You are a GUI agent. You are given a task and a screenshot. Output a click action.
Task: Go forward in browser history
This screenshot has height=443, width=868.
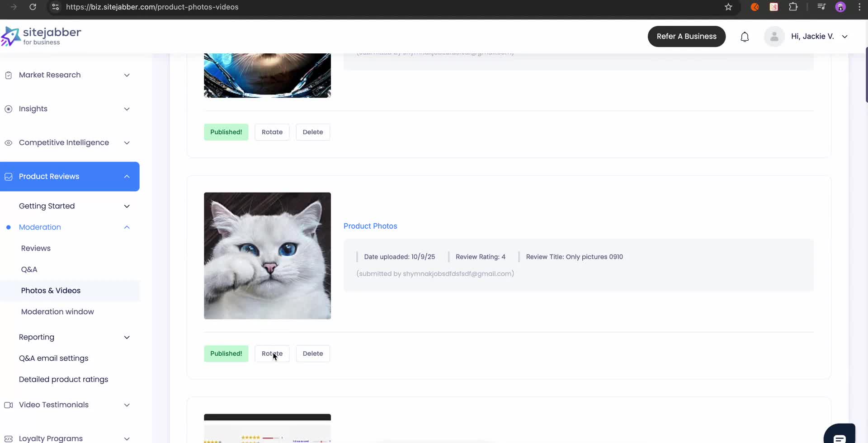14,7
